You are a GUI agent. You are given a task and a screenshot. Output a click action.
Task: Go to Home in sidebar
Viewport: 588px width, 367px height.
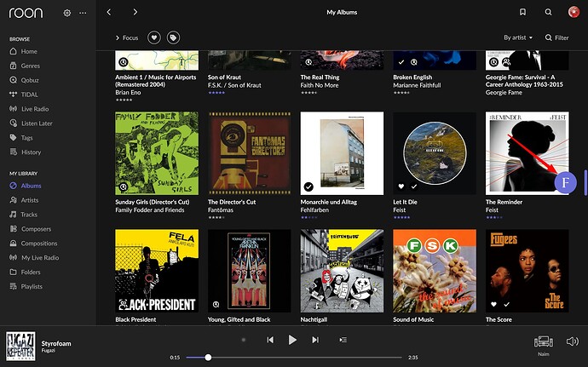click(23, 51)
